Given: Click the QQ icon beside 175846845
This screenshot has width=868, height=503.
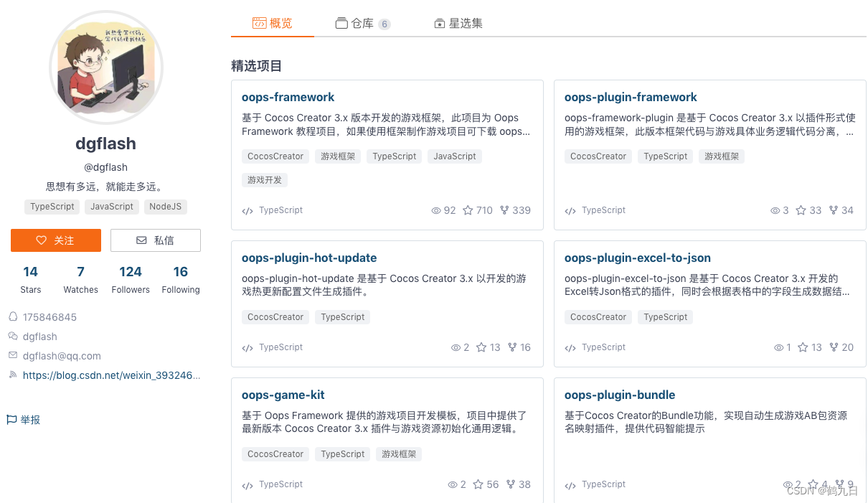Looking at the screenshot, I should tap(12, 316).
